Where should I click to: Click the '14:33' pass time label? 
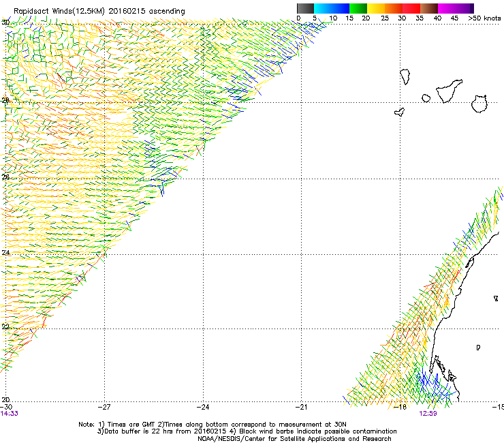[x=10, y=414]
